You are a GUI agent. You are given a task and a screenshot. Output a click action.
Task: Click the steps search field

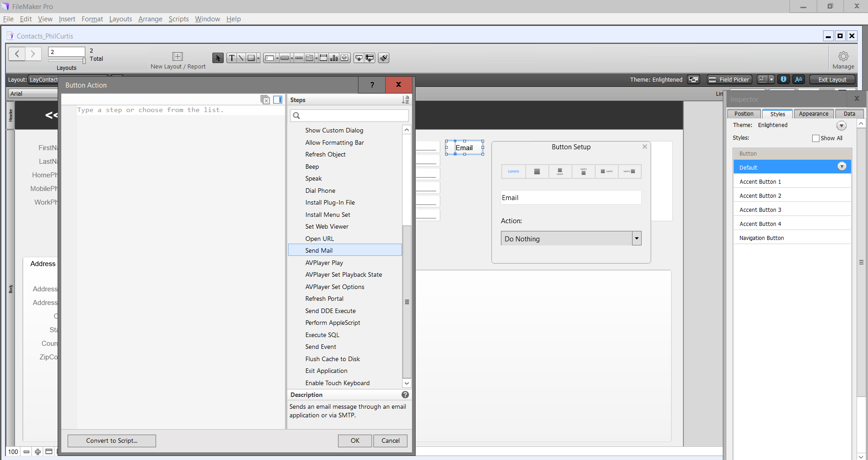pyautogui.click(x=349, y=116)
